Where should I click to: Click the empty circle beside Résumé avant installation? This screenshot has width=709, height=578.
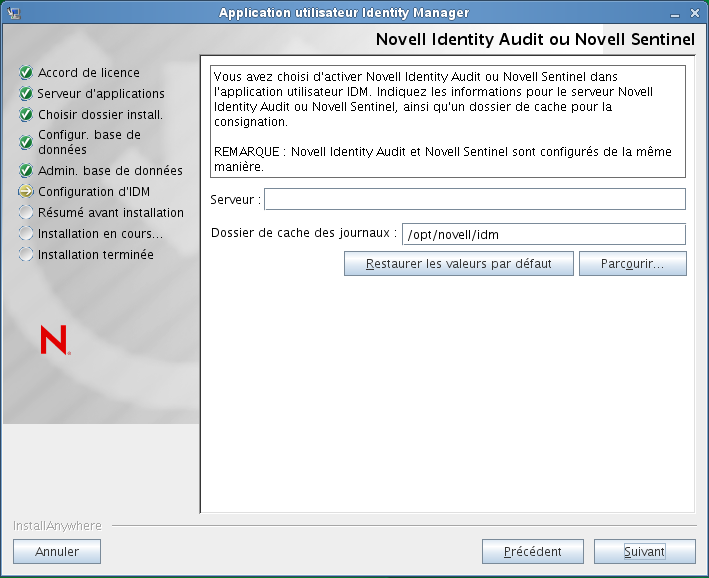coord(26,212)
